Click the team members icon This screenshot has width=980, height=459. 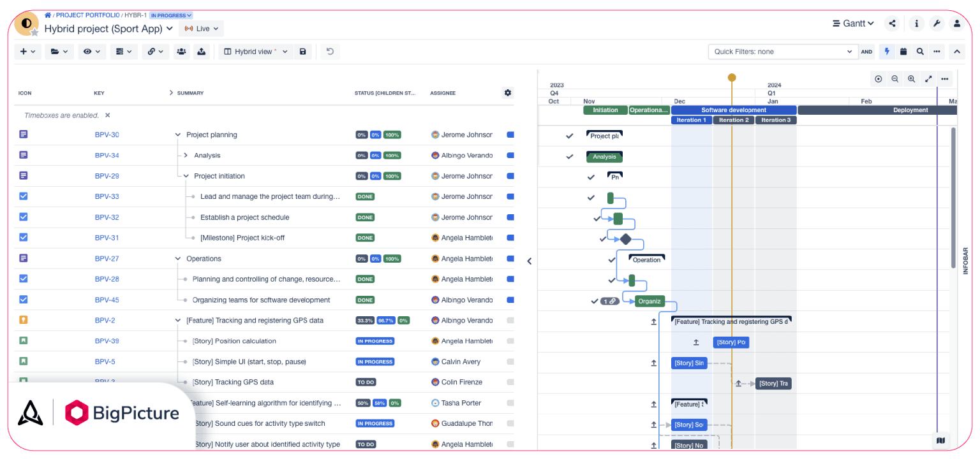pos(182,52)
